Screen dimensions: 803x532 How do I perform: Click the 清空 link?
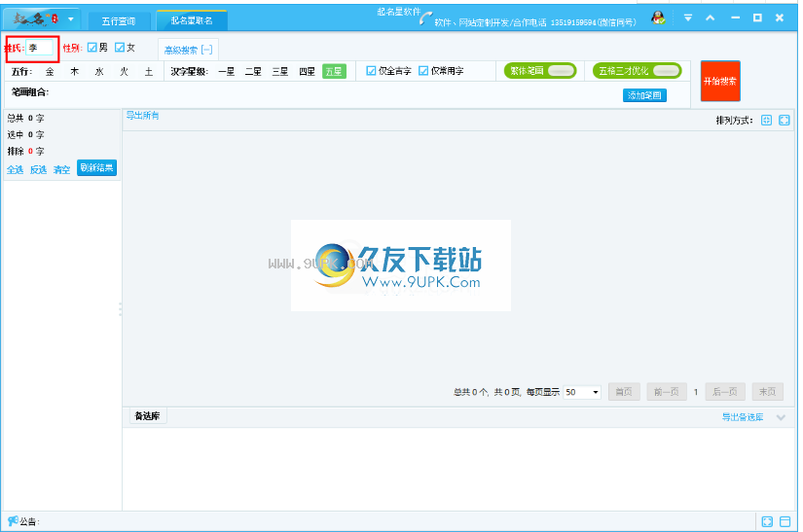point(61,170)
